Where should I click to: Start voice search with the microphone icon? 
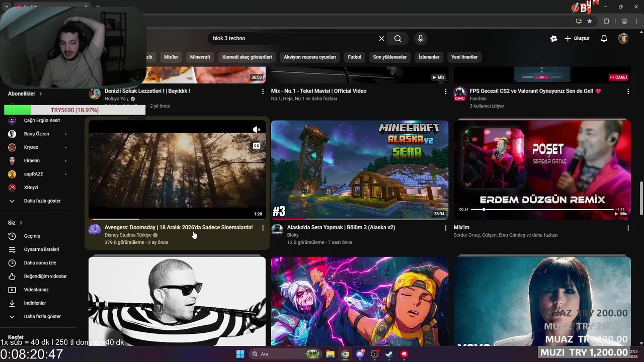tap(421, 38)
